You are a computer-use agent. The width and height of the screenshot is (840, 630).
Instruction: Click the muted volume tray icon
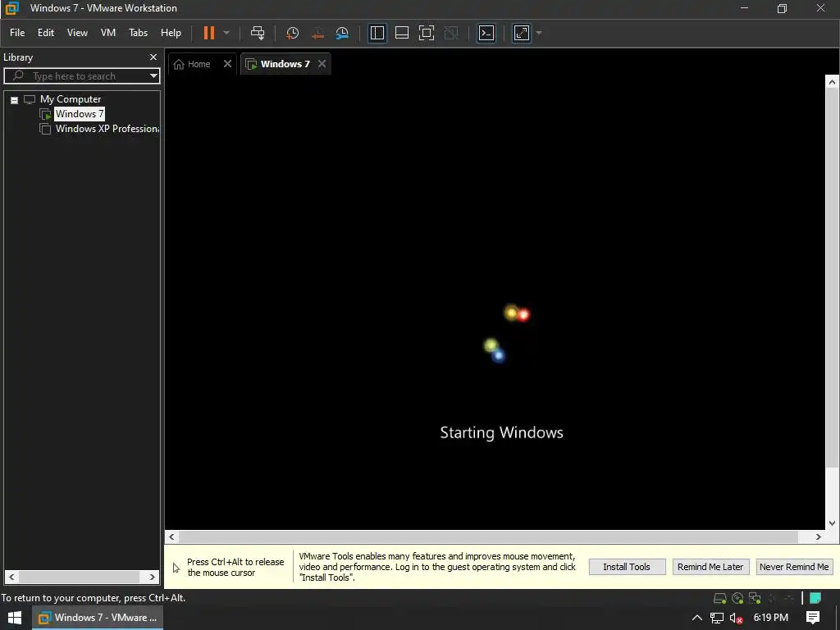click(x=737, y=618)
